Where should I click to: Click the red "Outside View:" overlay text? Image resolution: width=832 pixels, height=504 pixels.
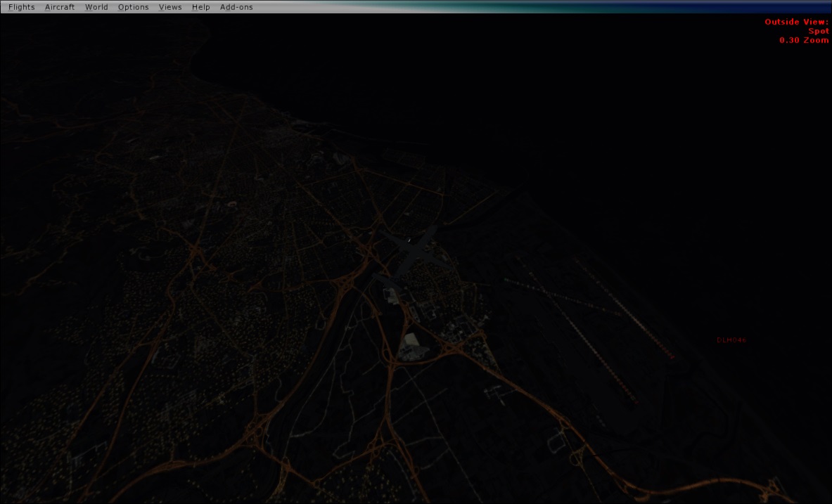796,22
